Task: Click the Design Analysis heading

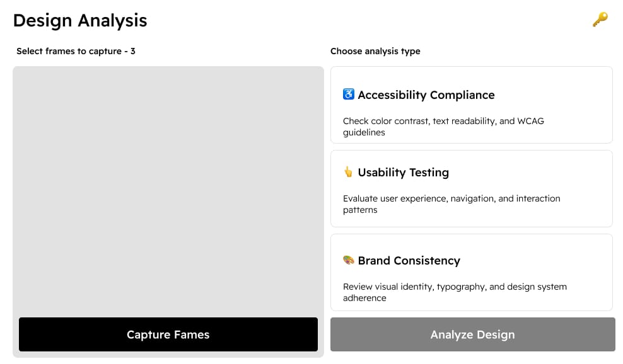Action: click(80, 20)
